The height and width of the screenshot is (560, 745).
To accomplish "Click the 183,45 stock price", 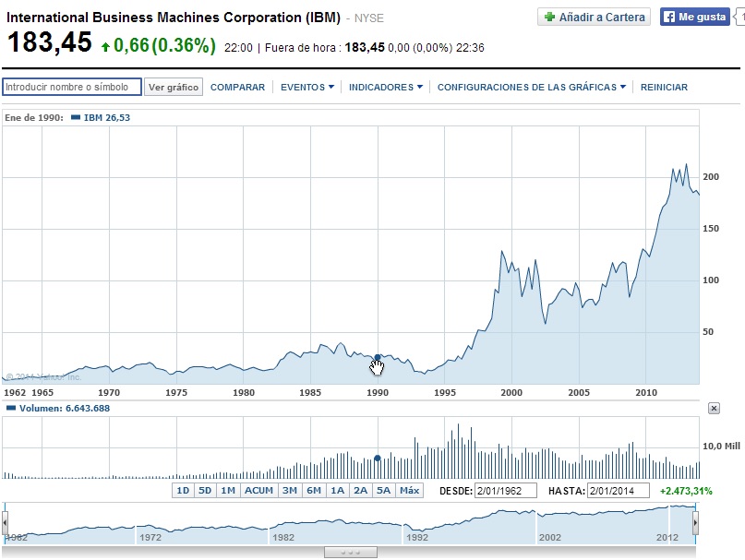I will (x=50, y=42).
